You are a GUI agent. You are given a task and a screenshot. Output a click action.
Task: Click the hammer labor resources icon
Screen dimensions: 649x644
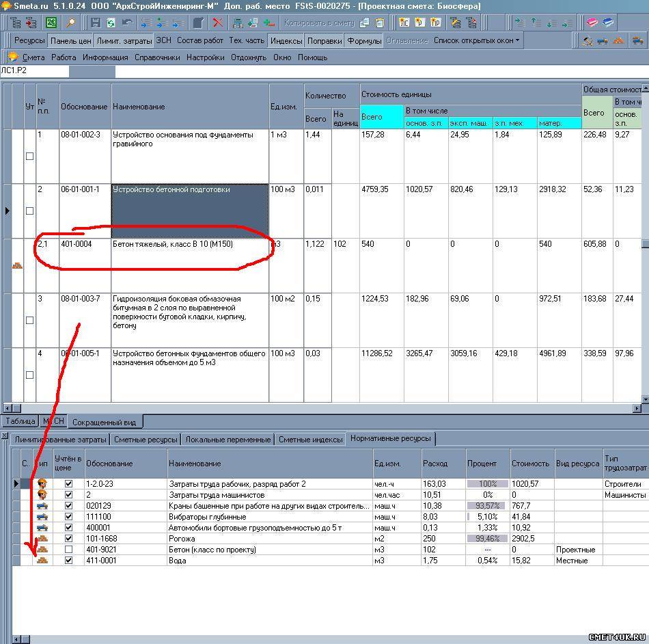587,40
